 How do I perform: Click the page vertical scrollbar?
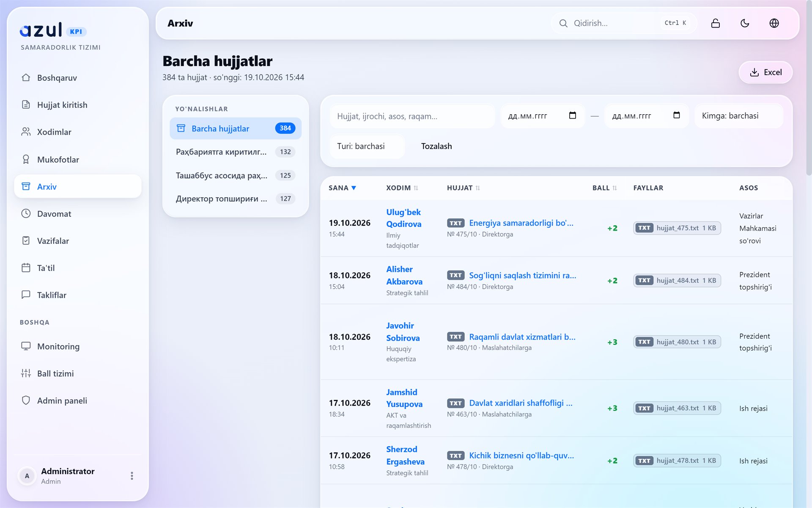(809, 89)
